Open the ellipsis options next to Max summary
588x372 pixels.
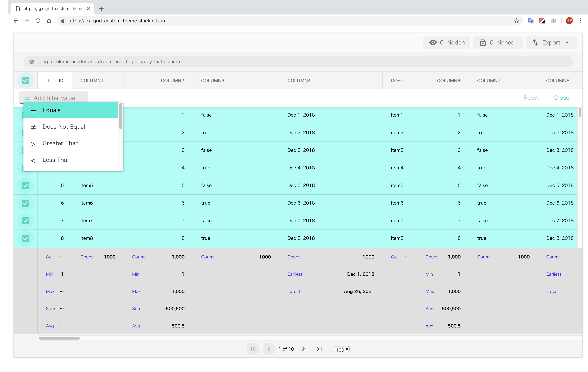(62, 291)
